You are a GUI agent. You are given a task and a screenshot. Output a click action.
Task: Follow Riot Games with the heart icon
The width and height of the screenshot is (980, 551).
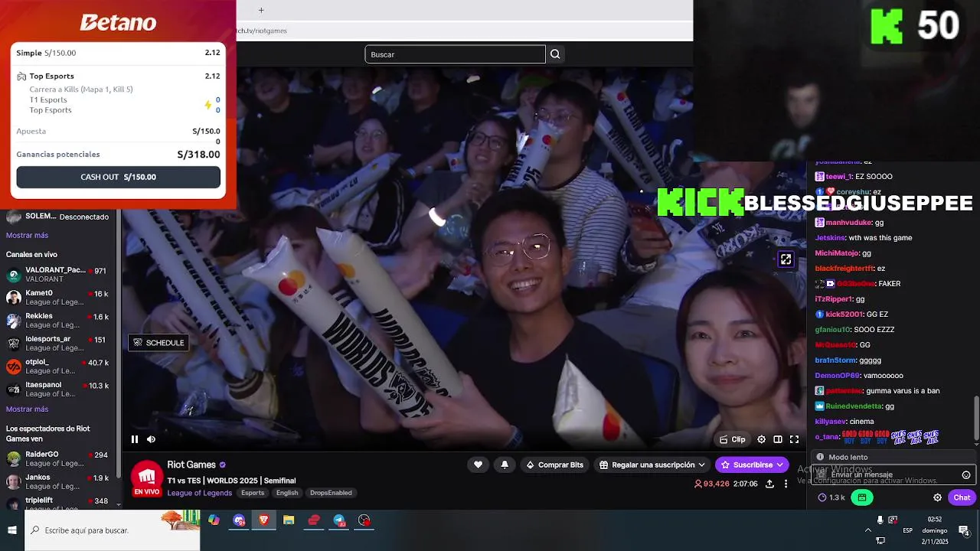click(x=479, y=465)
